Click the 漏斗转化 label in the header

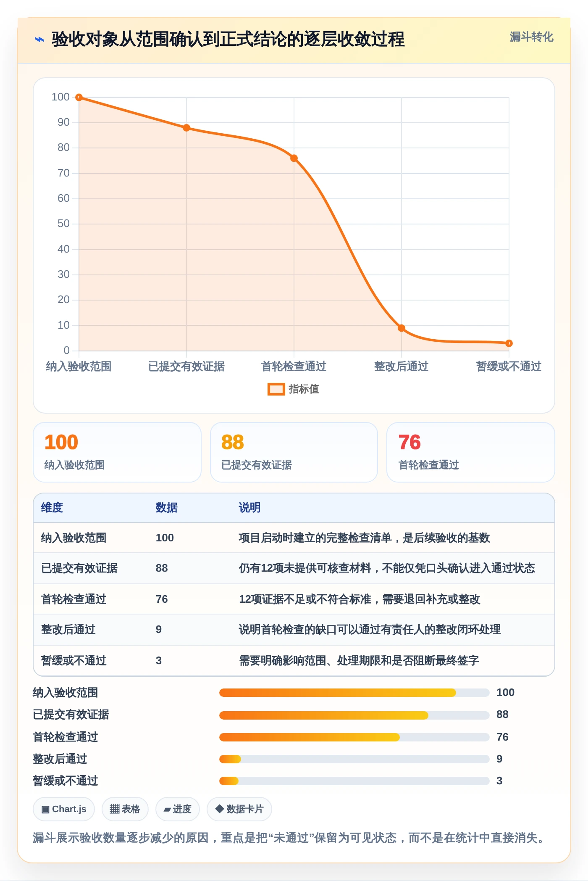point(531,37)
